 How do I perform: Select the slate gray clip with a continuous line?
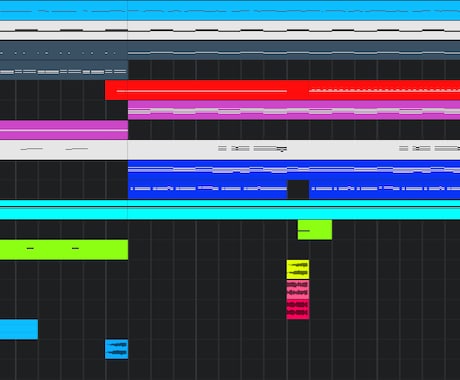click(294, 51)
